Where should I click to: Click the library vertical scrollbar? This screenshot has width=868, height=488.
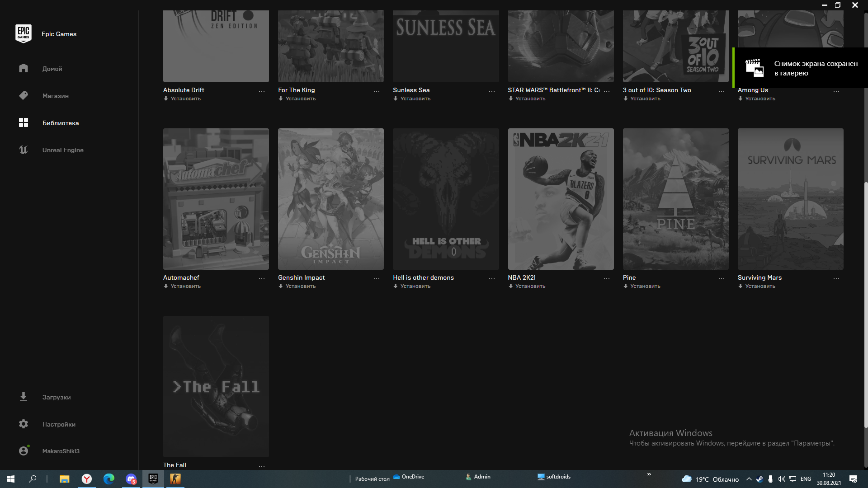(x=866, y=305)
